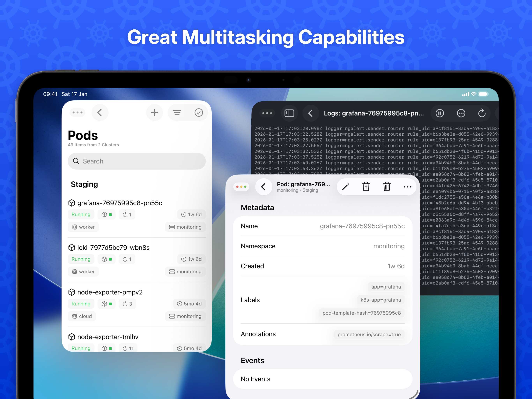Click the 1w 6d age badge of grafana
The height and width of the screenshot is (399, 532).
pos(191,215)
